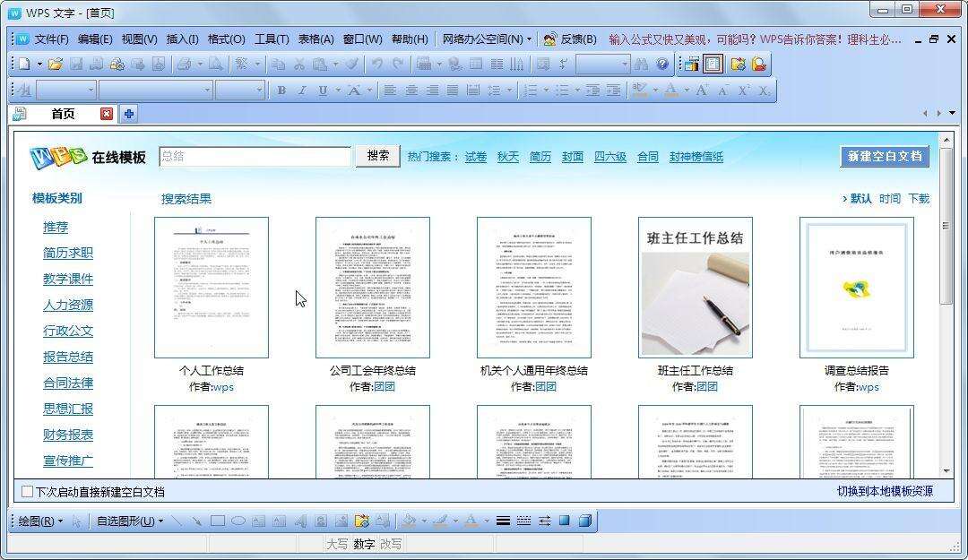Click the 3D effect style icon
The image size is (968, 560).
pos(584,521)
